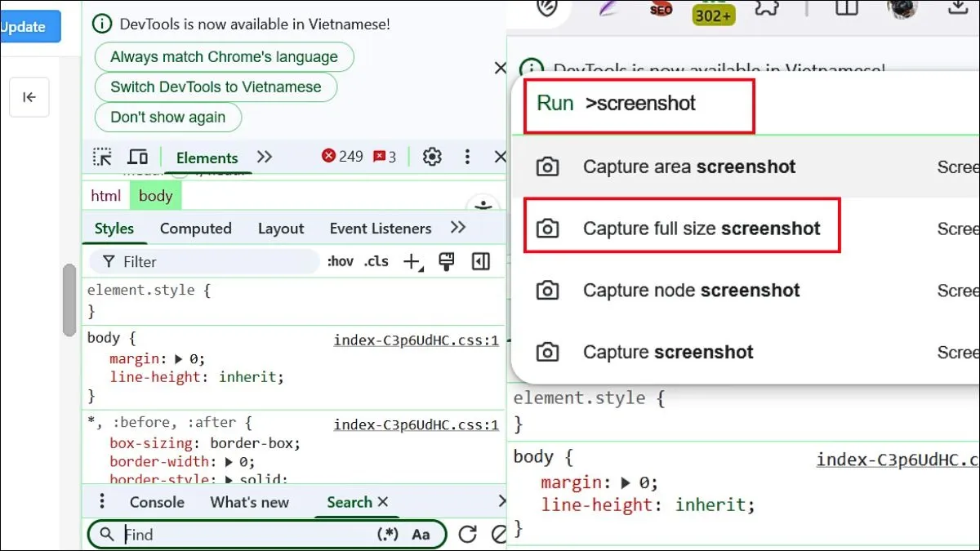The image size is (980, 551).
Task: Click the rendering paintbrush icon in the Styles toolbar
Action: tap(445, 261)
